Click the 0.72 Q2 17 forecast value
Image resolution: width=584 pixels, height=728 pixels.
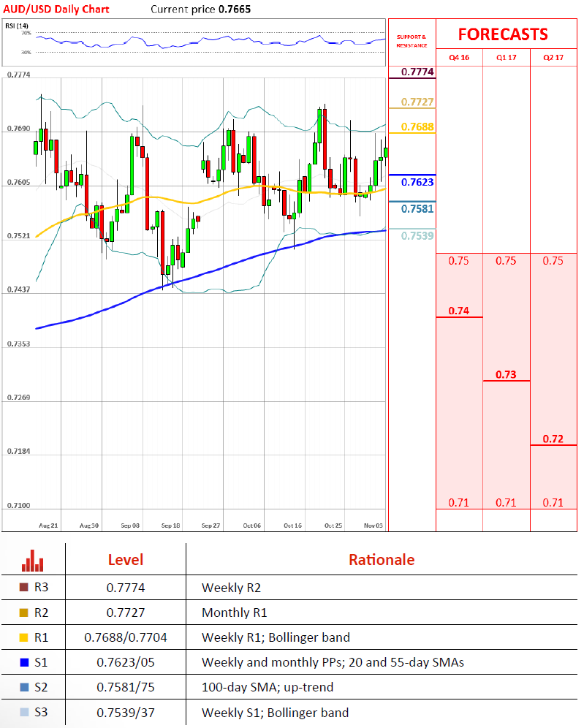553,439
